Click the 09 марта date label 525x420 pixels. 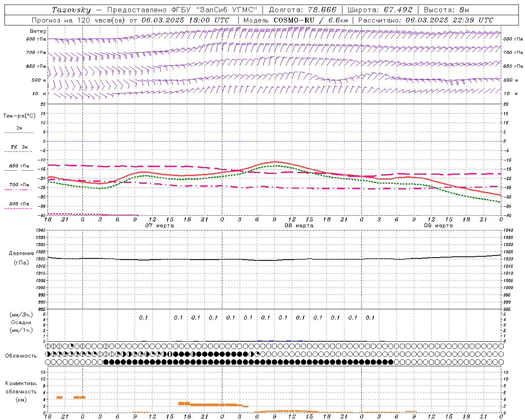click(x=438, y=226)
